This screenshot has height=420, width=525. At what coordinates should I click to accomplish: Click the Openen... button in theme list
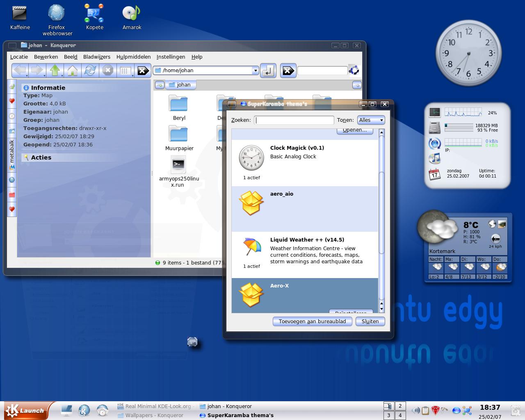(x=355, y=131)
